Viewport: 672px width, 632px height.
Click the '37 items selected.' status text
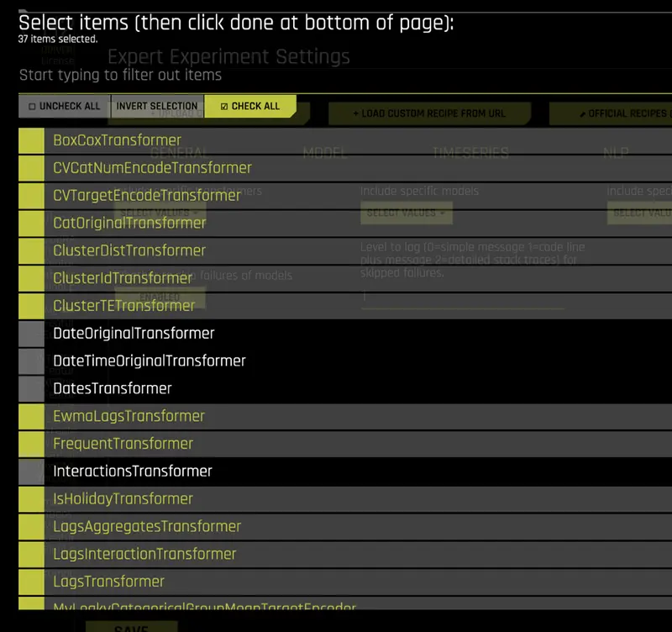coord(58,39)
